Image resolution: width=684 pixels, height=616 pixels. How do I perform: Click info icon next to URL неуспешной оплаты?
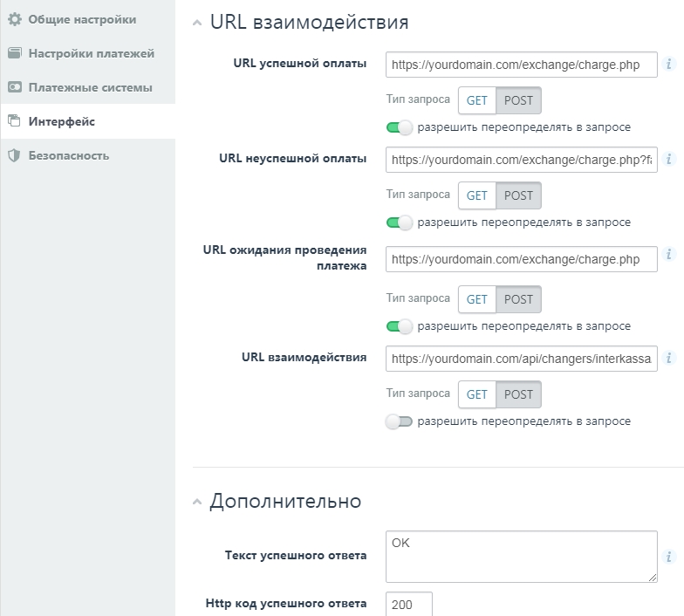coord(669,159)
